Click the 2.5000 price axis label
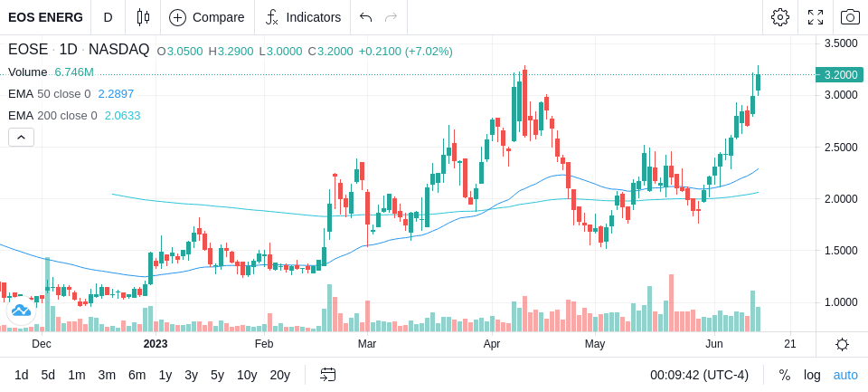Image resolution: width=868 pixels, height=392 pixels. [x=840, y=147]
